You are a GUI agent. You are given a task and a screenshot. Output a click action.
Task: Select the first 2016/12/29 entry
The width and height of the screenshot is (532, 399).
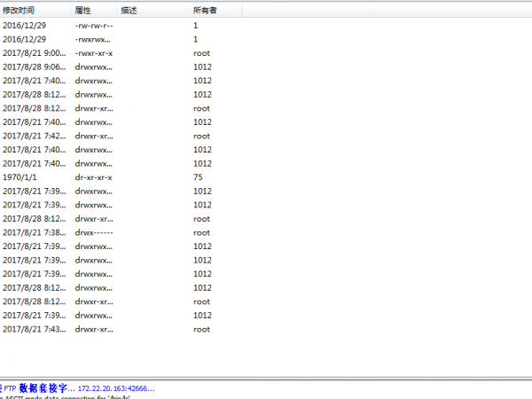tap(24, 26)
